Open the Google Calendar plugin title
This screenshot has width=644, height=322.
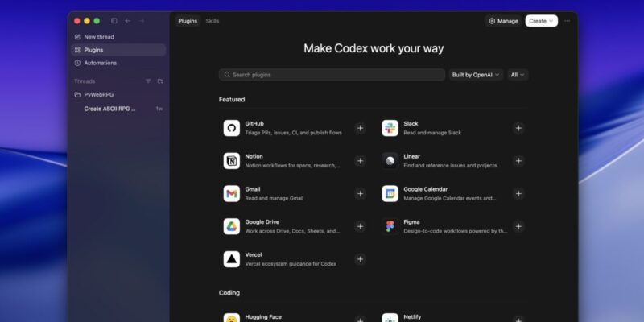426,189
